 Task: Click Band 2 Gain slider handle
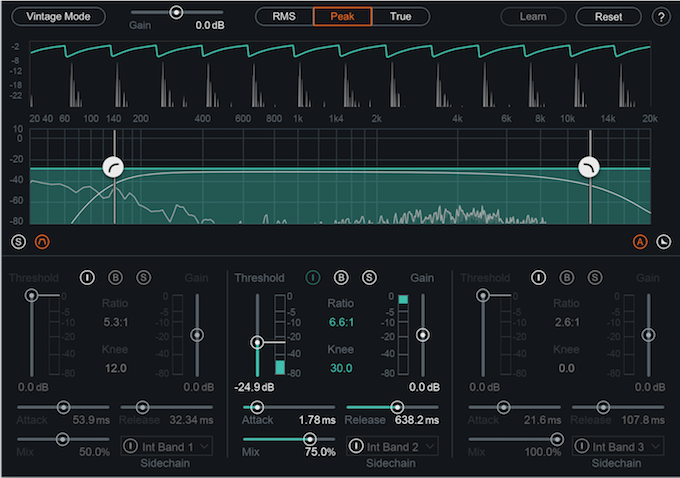click(x=423, y=335)
